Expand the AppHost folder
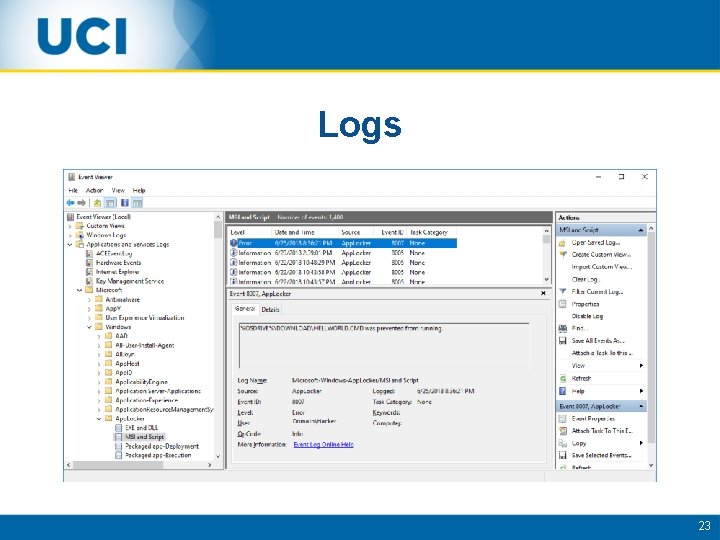The height and width of the screenshot is (540, 720). 99,364
